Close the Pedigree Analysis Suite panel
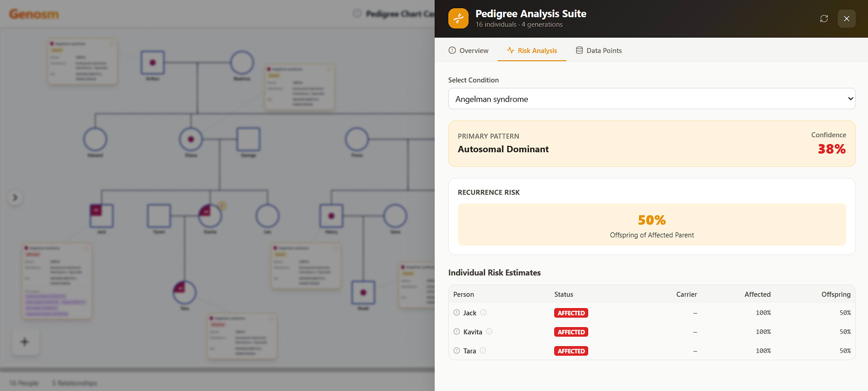The image size is (868, 391). tap(847, 19)
